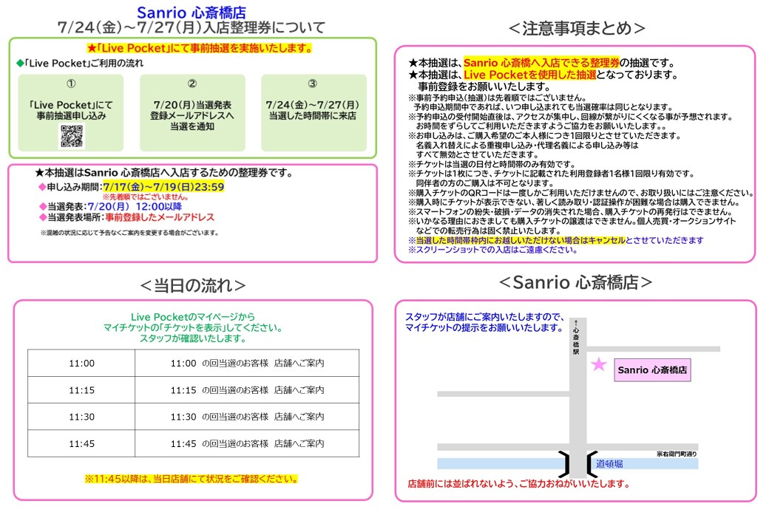Click the '※スクリーンショットでの入店はご遠慮ください。' note
Image resolution: width=769 pixels, height=532 pixels.
[493, 250]
